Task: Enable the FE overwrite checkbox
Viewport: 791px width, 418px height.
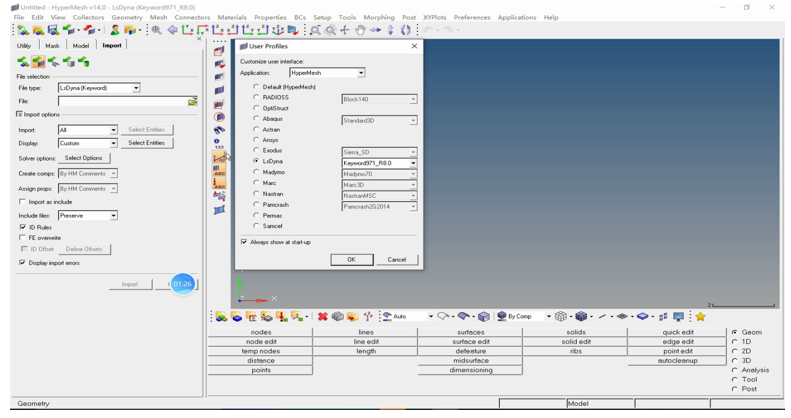Action: pyautogui.click(x=22, y=237)
